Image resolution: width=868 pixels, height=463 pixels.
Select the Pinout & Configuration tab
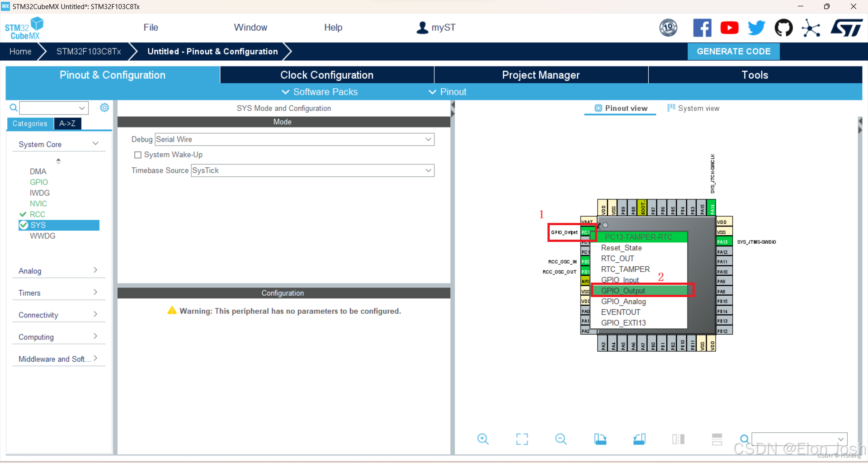[x=113, y=75]
